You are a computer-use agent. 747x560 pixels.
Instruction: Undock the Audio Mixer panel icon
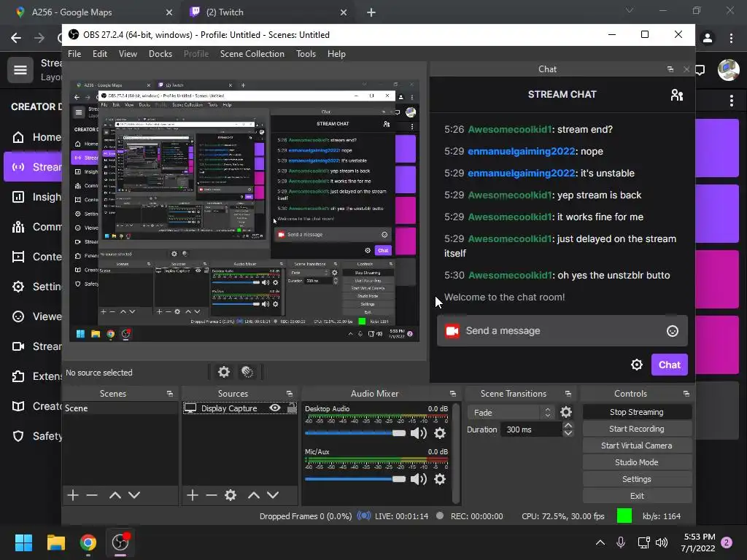452,394
